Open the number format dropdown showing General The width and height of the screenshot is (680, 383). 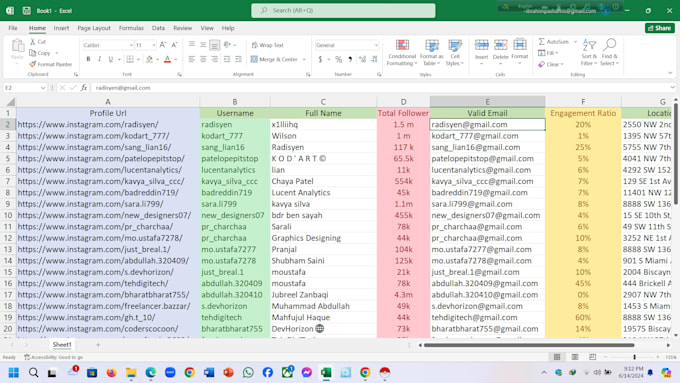pyautogui.click(x=376, y=45)
